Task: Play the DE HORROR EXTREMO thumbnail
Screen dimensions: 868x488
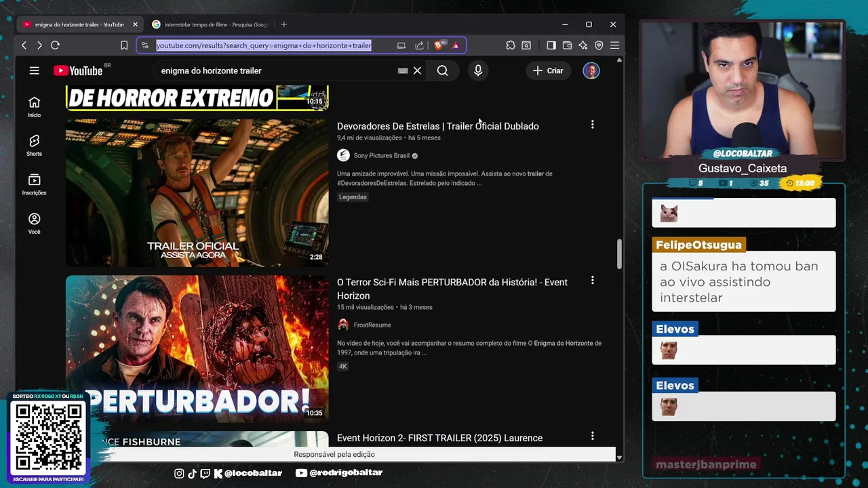Action: pos(197,98)
